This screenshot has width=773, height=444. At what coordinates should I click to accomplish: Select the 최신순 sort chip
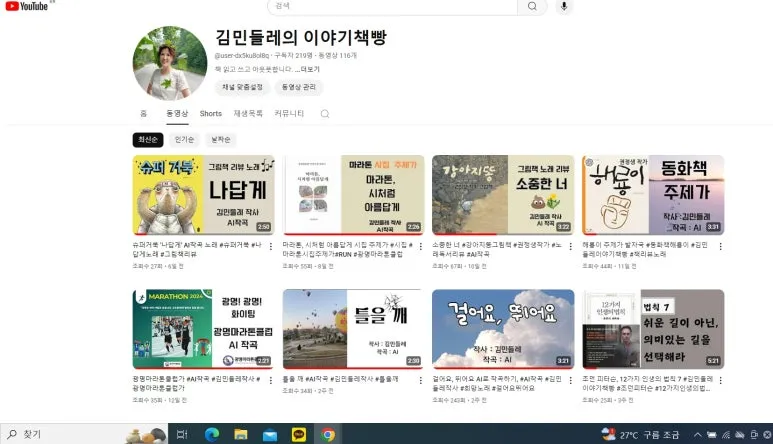point(148,139)
